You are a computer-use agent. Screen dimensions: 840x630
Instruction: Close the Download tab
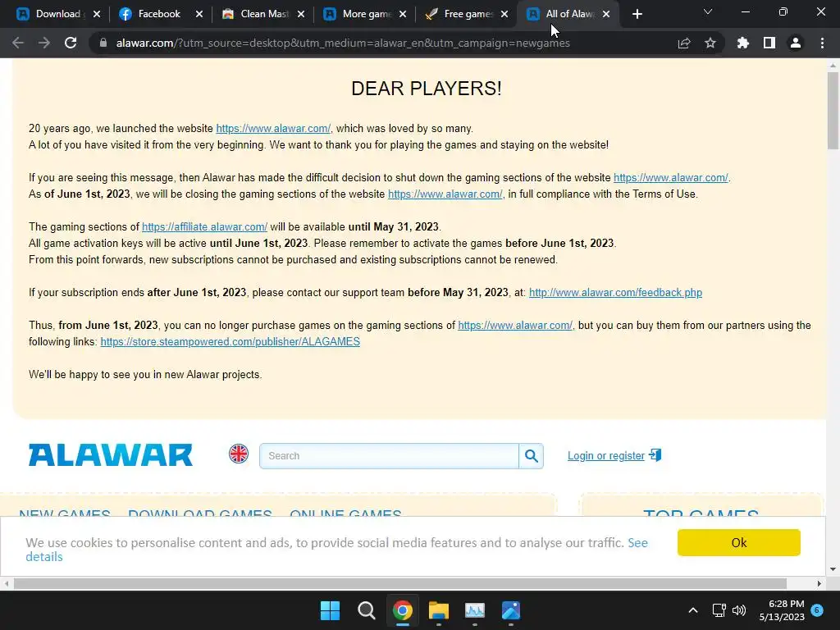[x=97, y=14]
